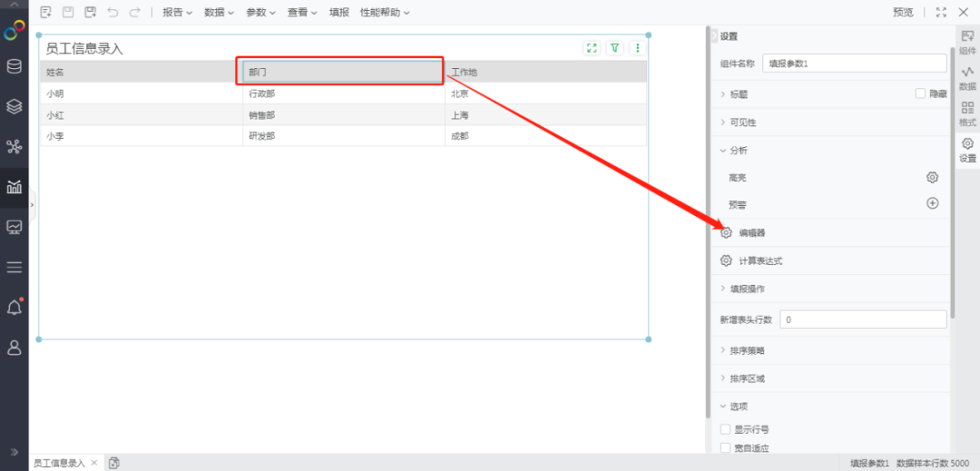
Task: Click the component filter funnel icon
Action: 615,47
